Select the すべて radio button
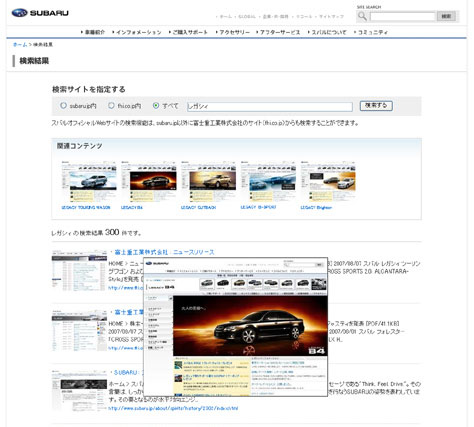474x427 pixels. click(156, 106)
